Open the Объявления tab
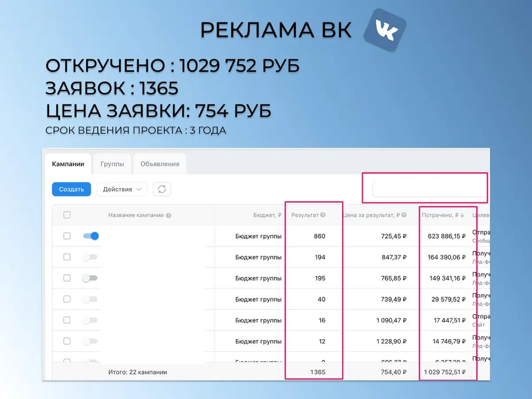 [160, 164]
